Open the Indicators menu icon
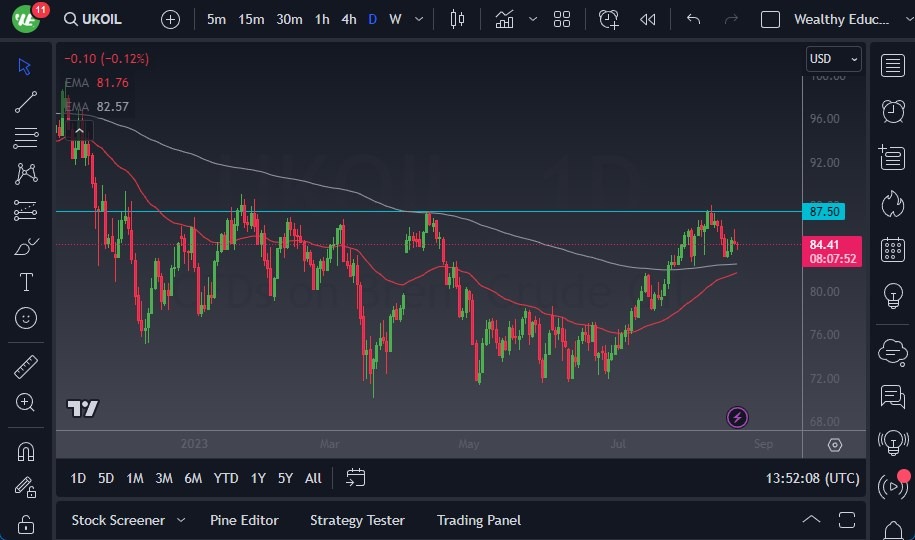This screenshot has height=540, width=915. pyautogui.click(x=504, y=19)
